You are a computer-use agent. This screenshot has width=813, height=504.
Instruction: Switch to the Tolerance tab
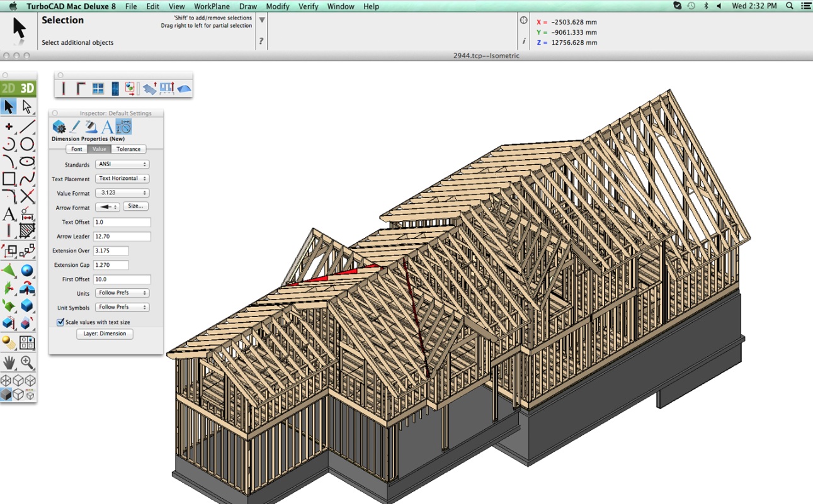click(128, 149)
